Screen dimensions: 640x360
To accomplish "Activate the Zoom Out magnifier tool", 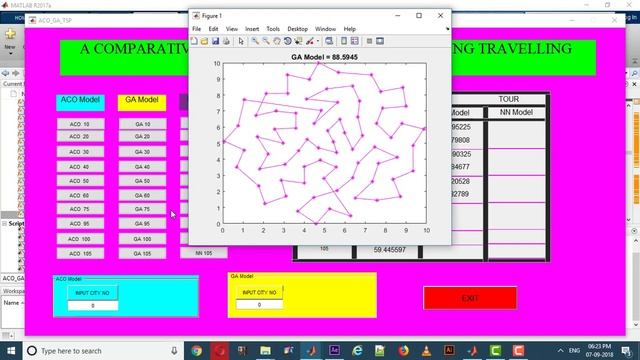I will pos(266,41).
